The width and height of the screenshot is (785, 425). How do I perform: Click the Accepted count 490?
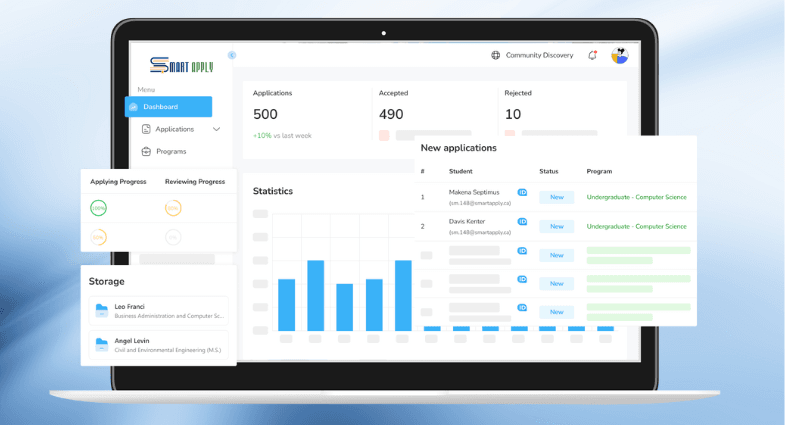pos(391,114)
